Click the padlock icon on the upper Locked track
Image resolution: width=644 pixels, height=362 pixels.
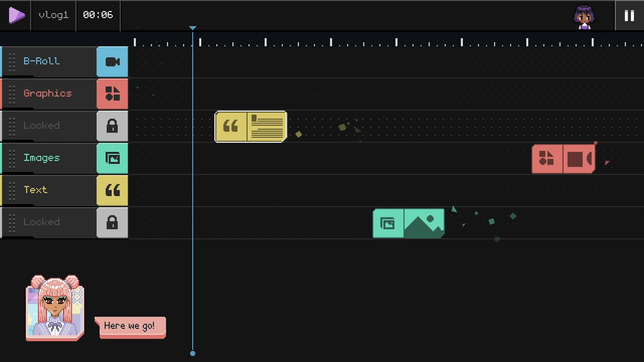(112, 126)
